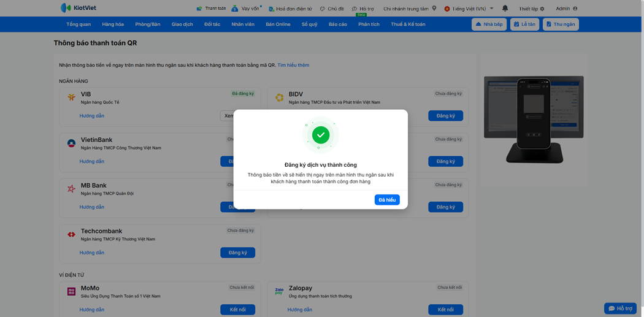Open the VietinBank Hướng dẫn link

[92, 161]
